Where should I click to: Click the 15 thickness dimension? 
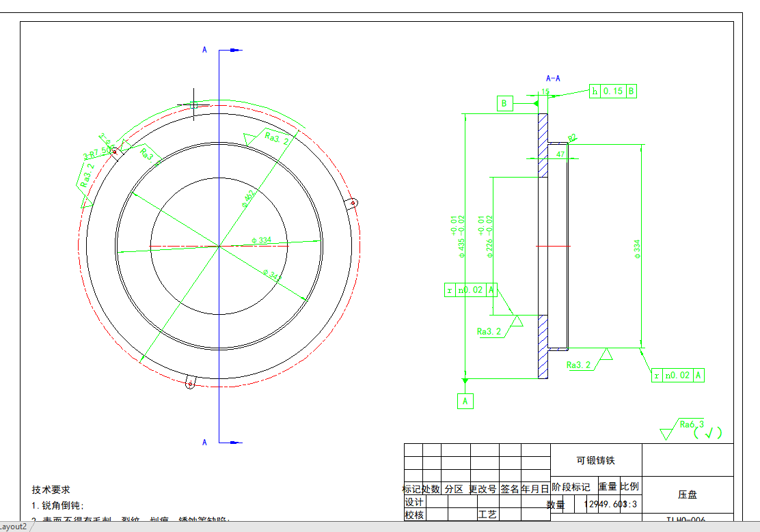tap(545, 91)
